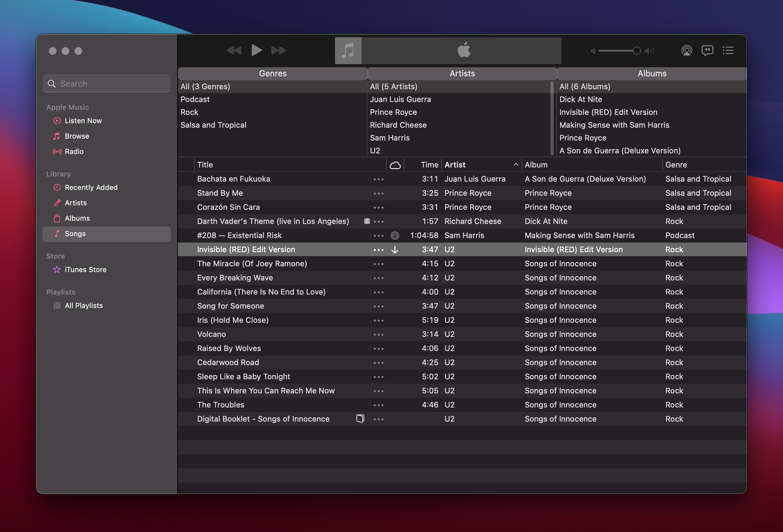Open the Digital Booklet PDF icon
Image resolution: width=783 pixels, height=532 pixels.
(x=360, y=419)
